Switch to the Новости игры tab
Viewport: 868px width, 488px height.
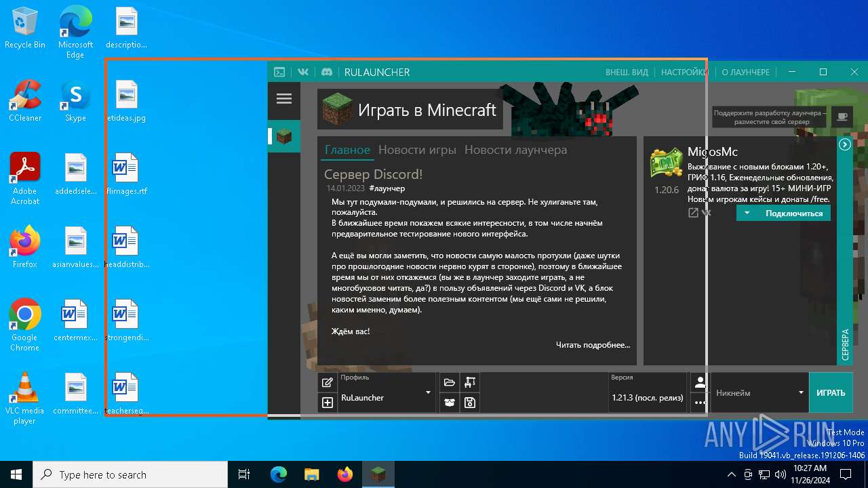coord(417,150)
